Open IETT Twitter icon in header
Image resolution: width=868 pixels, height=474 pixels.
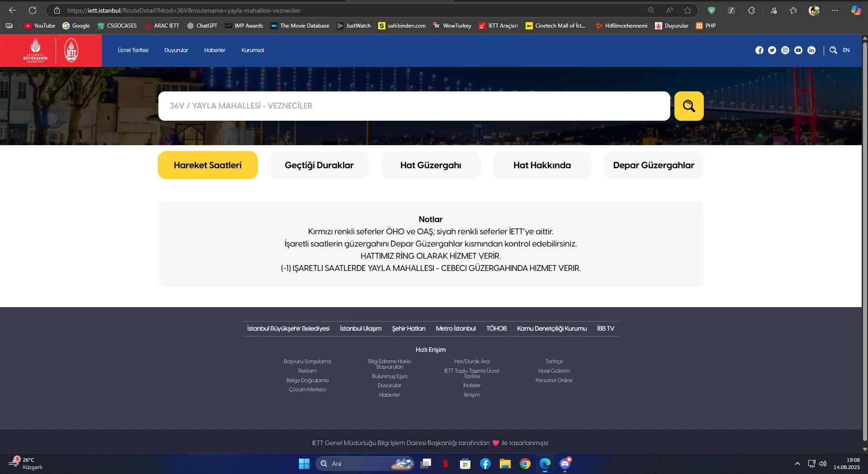pos(772,50)
